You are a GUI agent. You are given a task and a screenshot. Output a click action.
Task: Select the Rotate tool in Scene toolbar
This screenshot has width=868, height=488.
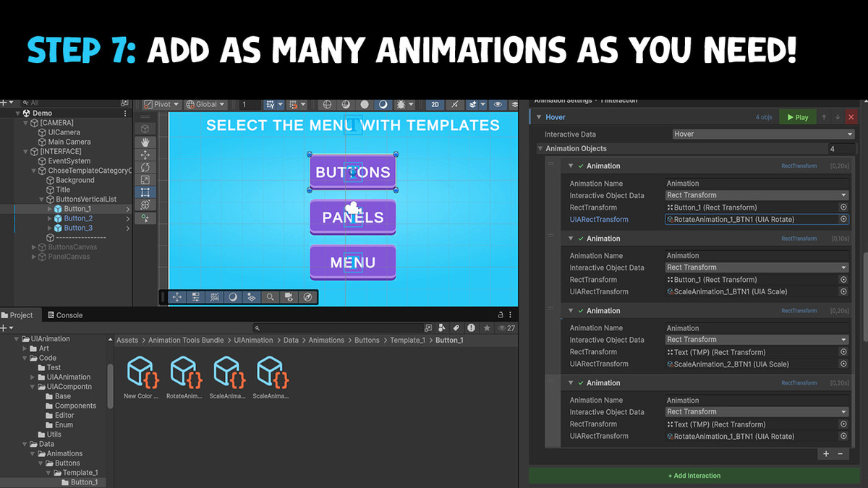click(x=145, y=167)
